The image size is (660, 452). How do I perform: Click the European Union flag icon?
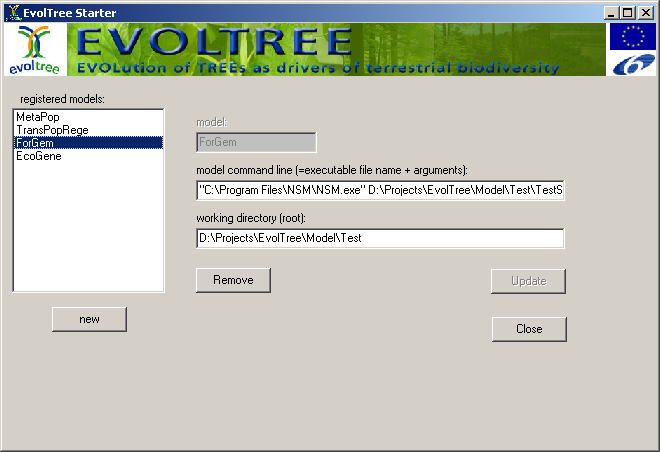[x=632, y=37]
